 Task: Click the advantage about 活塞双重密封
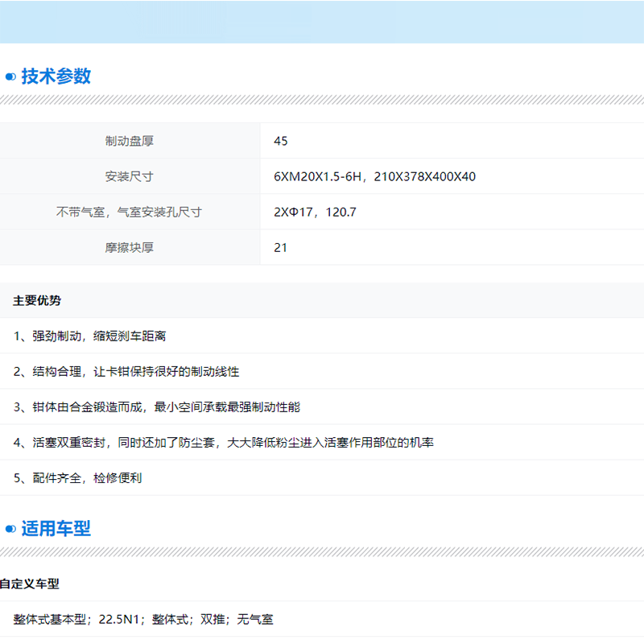tap(224, 442)
